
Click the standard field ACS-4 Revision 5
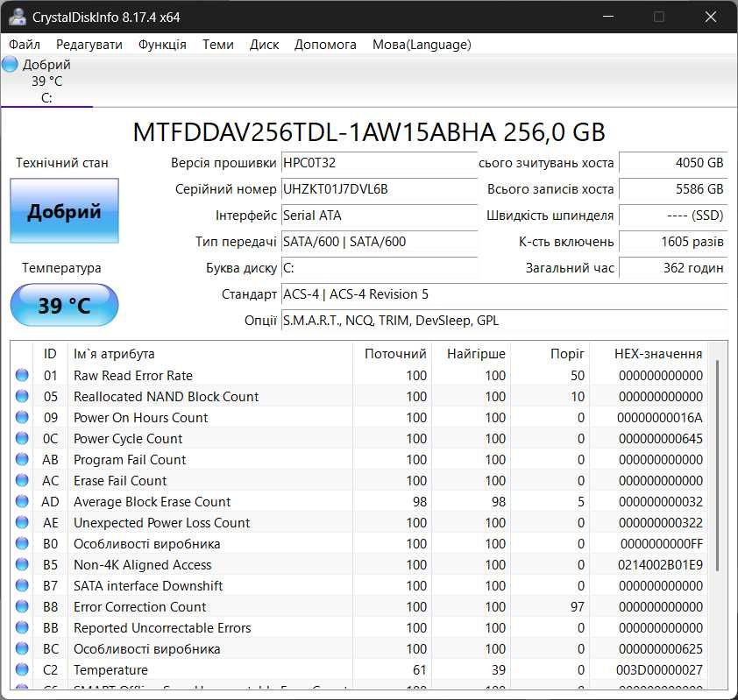pyautogui.click(x=505, y=294)
